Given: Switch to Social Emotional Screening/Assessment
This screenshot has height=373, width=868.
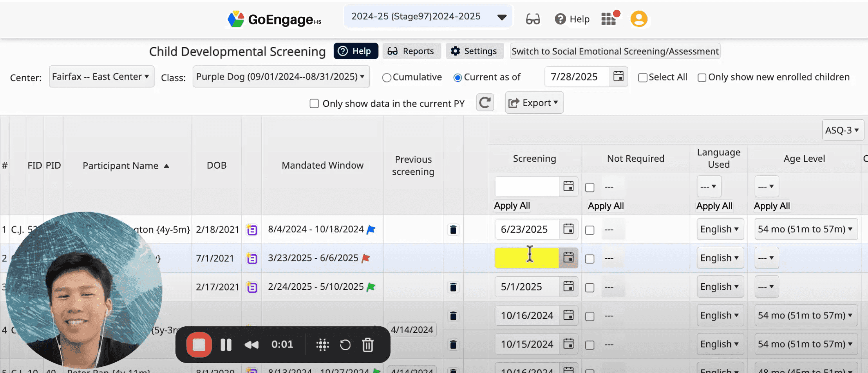Looking at the screenshot, I should point(615,51).
